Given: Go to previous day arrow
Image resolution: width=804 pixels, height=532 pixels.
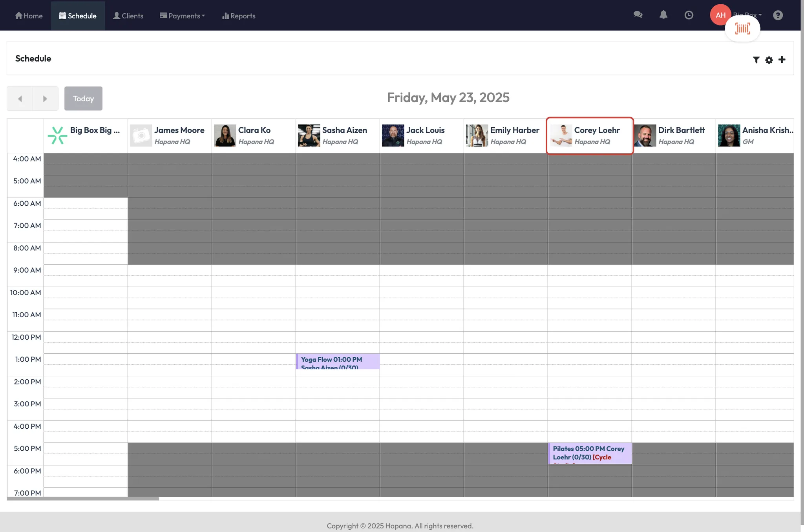Looking at the screenshot, I should pos(20,99).
